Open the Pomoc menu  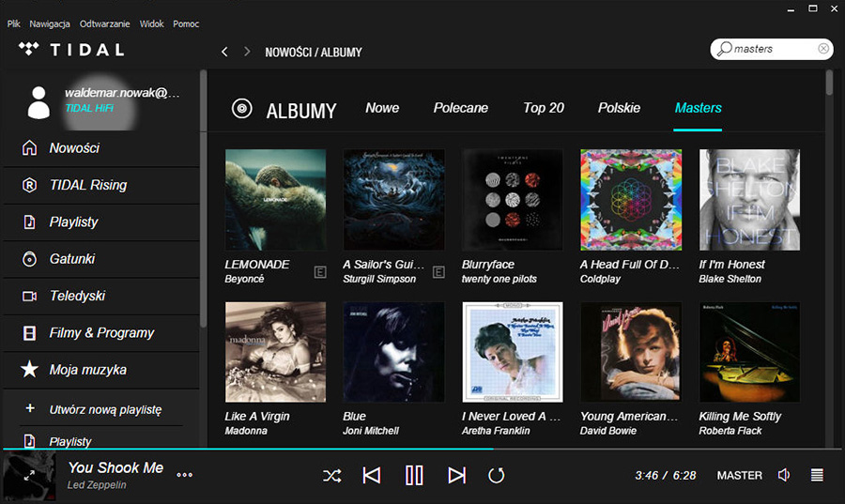coord(186,23)
